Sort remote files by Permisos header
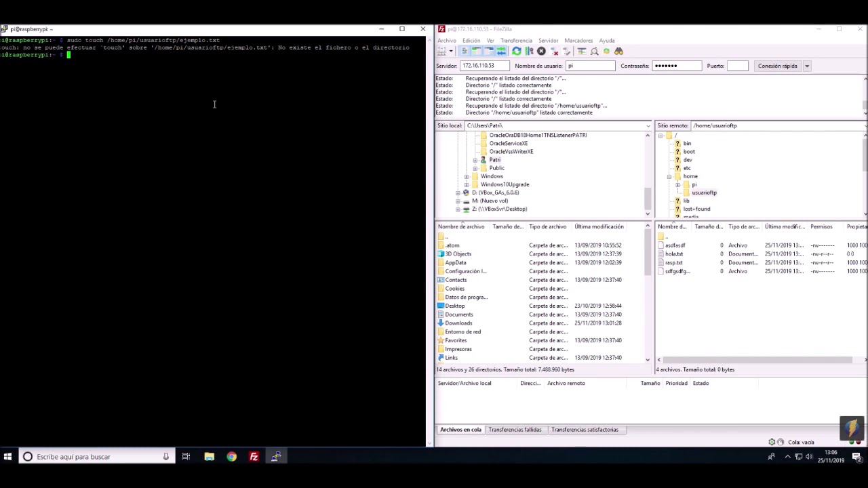 826,226
